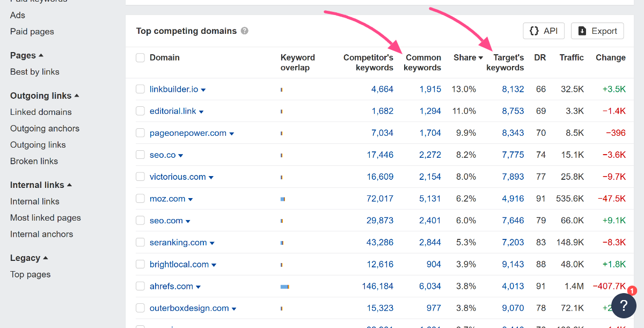Sort by the DR column header
The width and height of the screenshot is (644, 328).
(540, 57)
